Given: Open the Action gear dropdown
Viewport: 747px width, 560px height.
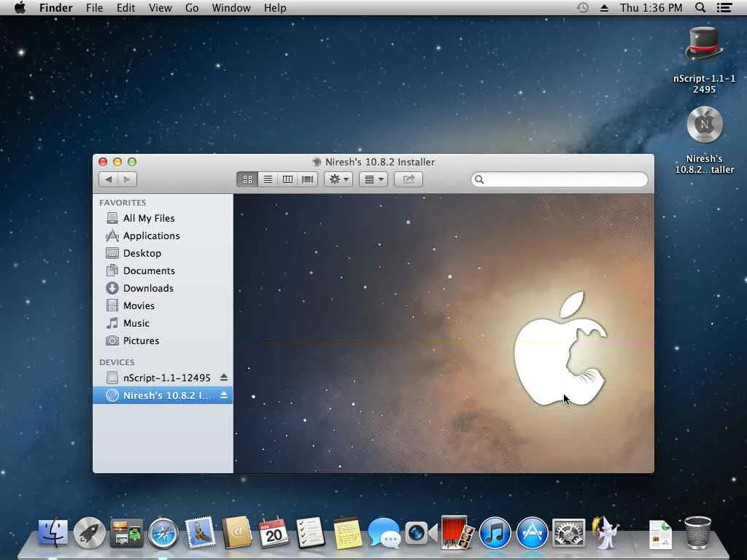Looking at the screenshot, I should click(338, 179).
